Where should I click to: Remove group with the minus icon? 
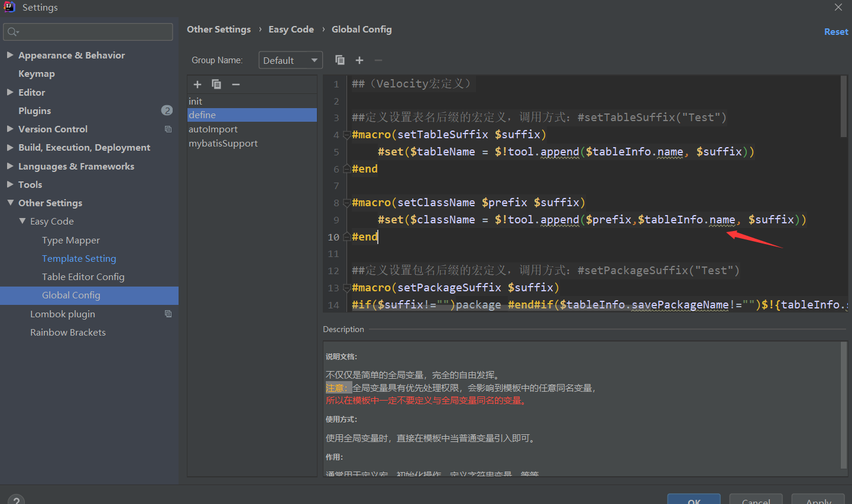tap(378, 60)
